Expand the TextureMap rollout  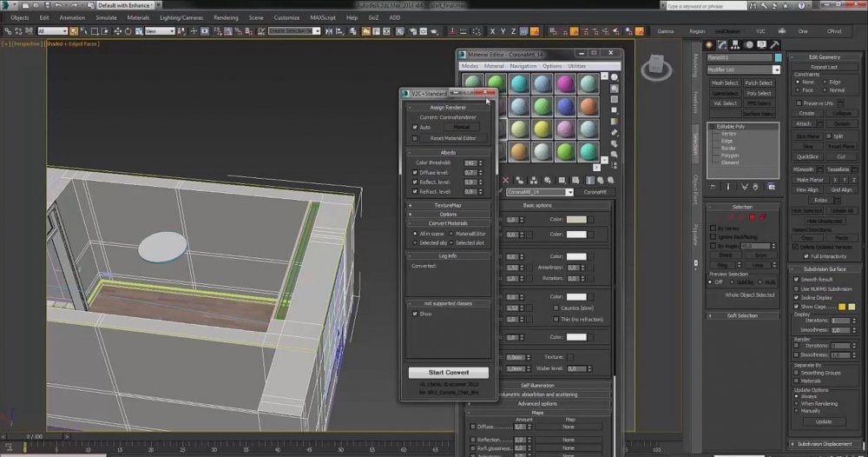(x=448, y=204)
